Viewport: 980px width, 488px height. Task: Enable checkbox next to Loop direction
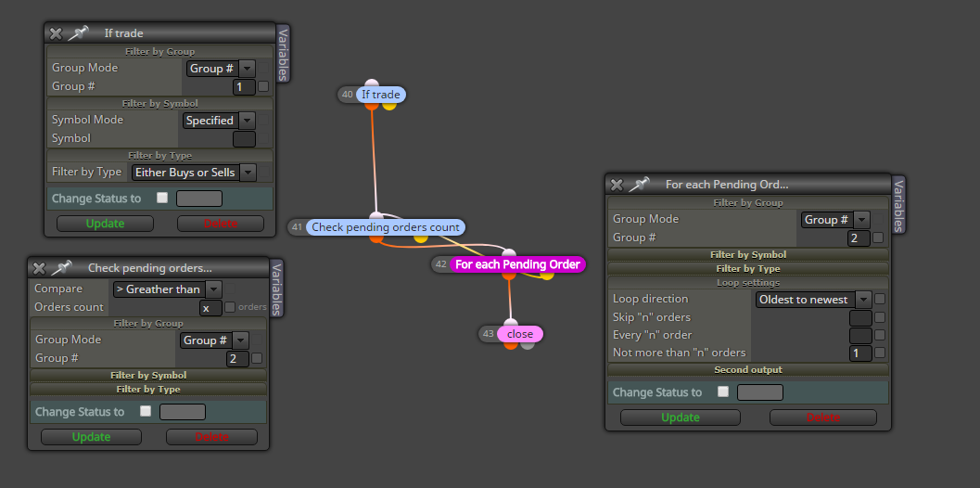click(880, 299)
